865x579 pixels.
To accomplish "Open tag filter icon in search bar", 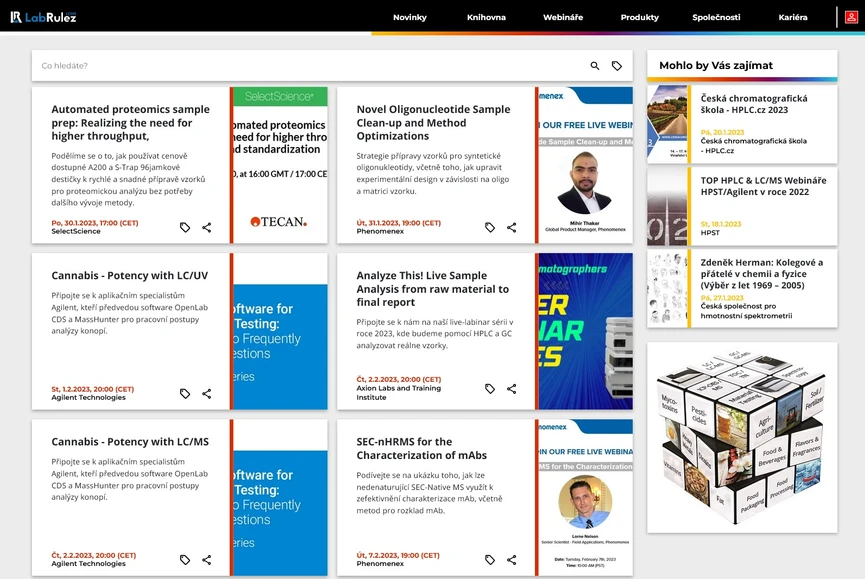I will pos(617,66).
